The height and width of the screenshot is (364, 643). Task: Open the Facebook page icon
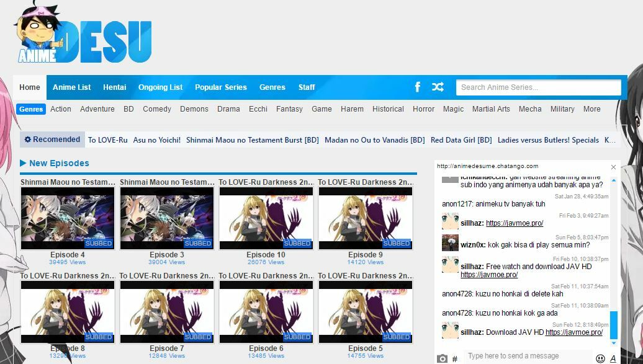click(418, 87)
